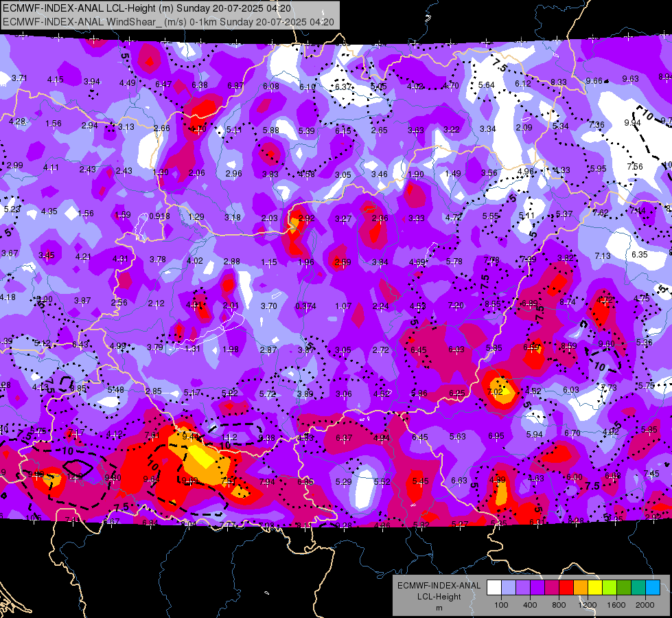672x618 pixels.
Task: Click the map value '1.49'
Action: [452, 173]
